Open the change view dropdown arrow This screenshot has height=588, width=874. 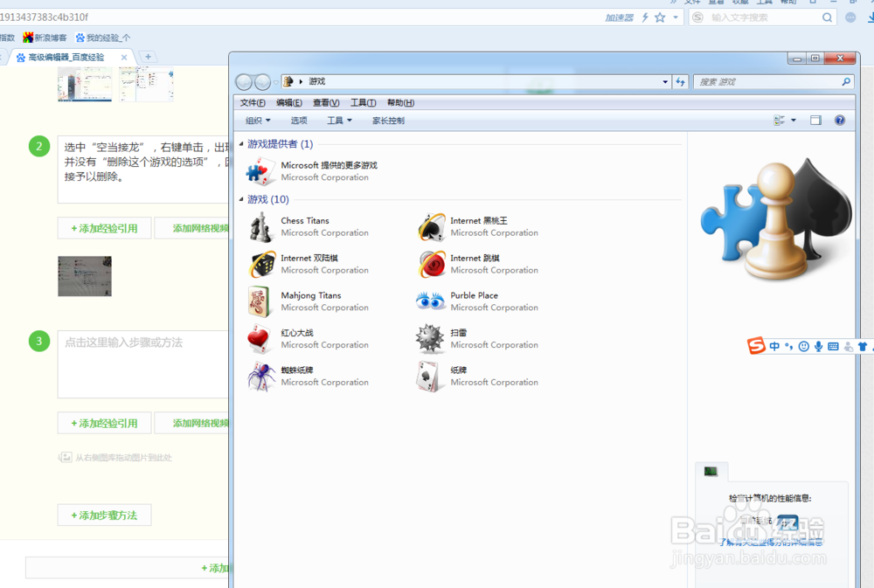click(x=793, y=120)
